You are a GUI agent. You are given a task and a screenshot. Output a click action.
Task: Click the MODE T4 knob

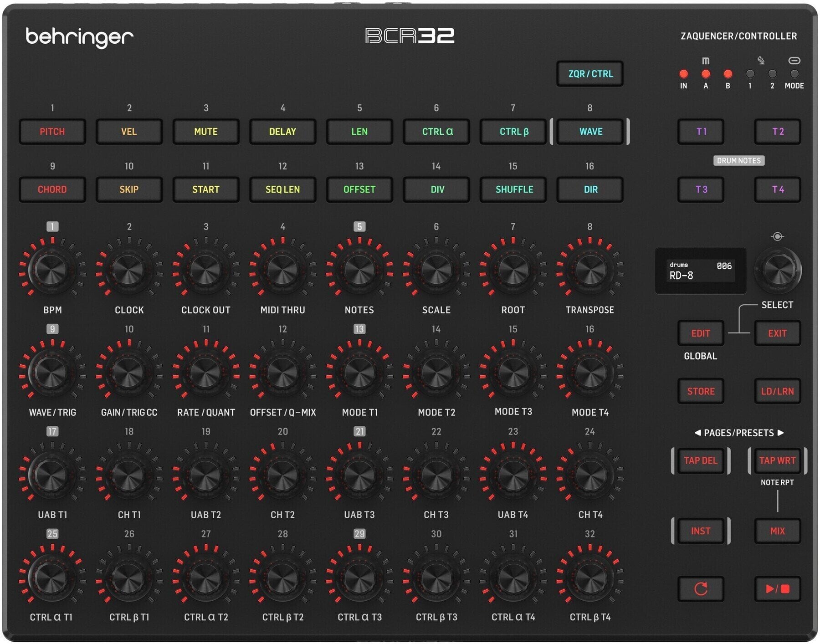click(x=589, y=373)
